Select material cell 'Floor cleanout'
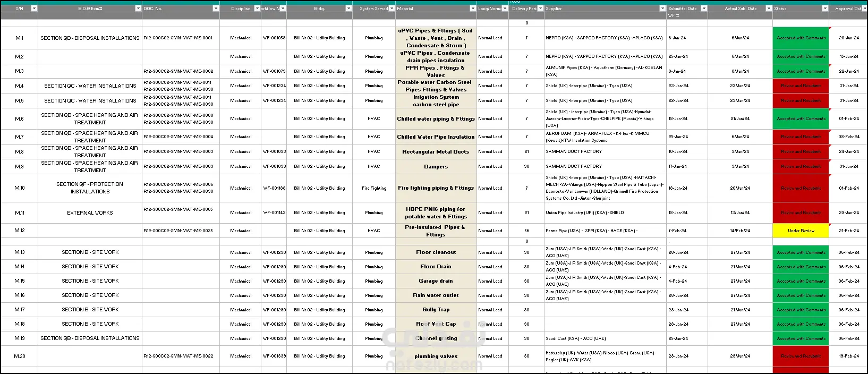This screenshot has height=374, width=868. pos(436,252)
